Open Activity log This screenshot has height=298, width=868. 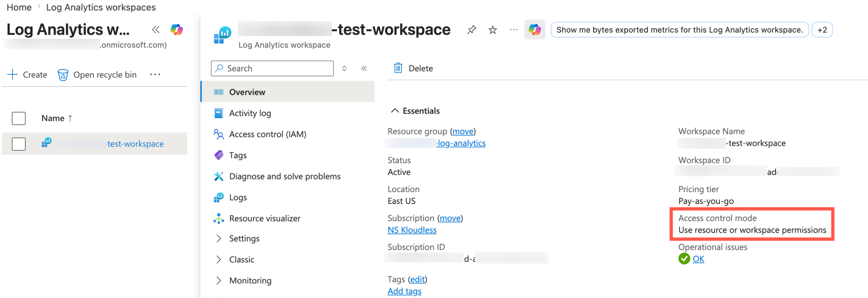[250, 113]
